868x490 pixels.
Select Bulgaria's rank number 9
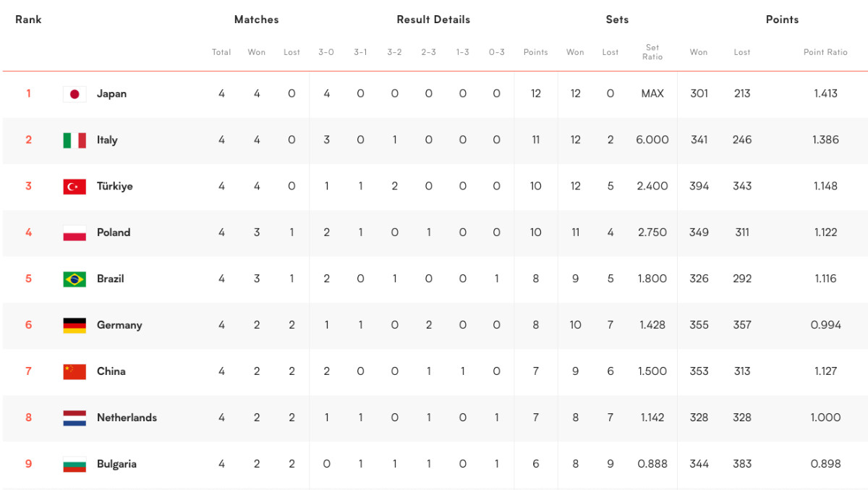(x=29, y=464)
